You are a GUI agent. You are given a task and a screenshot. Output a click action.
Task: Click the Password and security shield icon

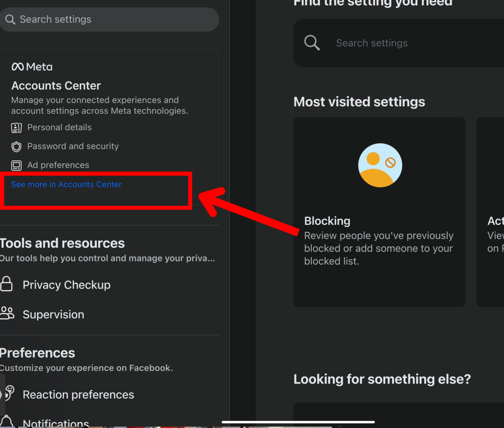(16, 147)
